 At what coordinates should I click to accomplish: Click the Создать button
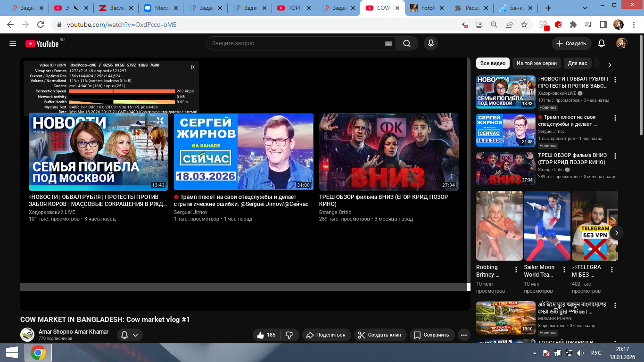pyautogui.click(x=571, y=43)
